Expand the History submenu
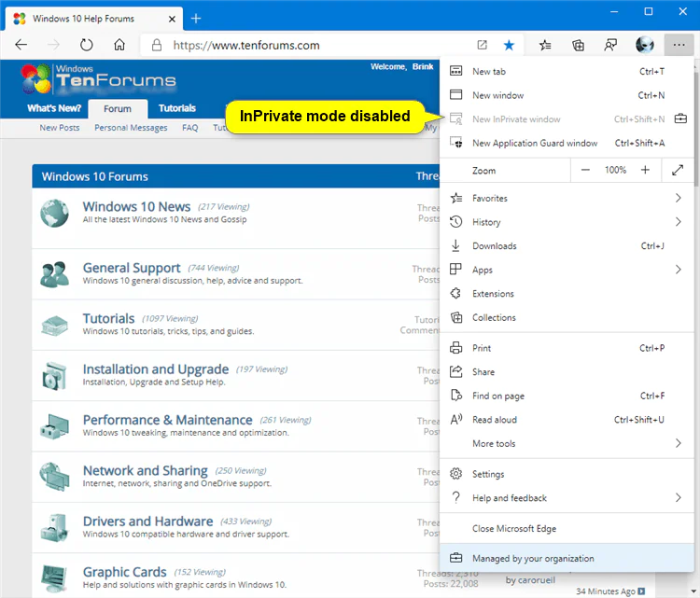Image resolution: width=700 pixels, height=598 pixels. coord(679,222)
